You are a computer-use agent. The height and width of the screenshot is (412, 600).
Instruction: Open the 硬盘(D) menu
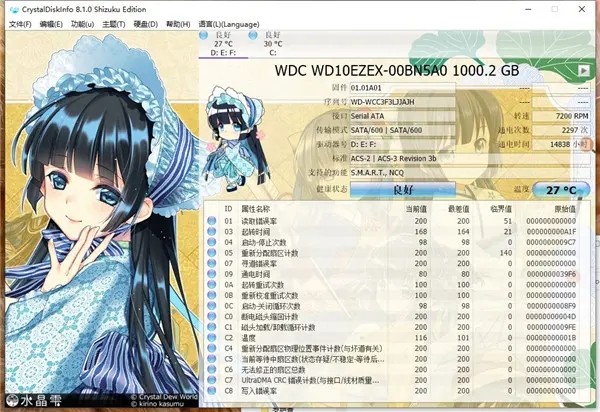point(146,23)
